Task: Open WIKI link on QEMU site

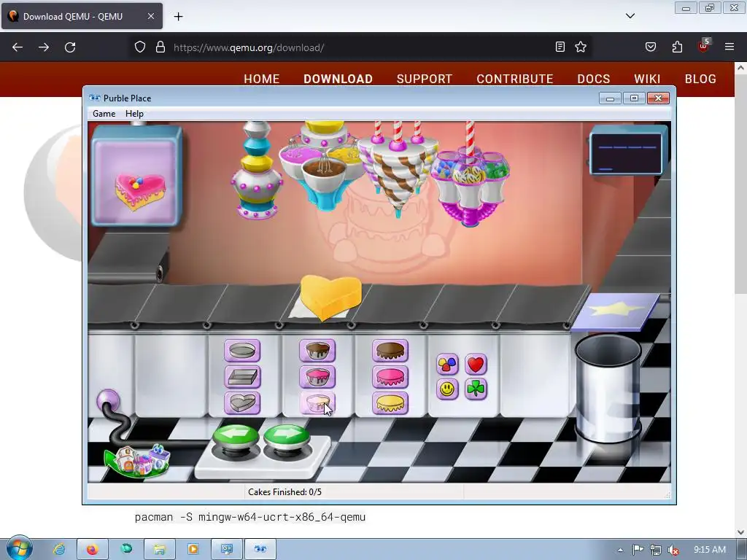Action: pos(647,79)
